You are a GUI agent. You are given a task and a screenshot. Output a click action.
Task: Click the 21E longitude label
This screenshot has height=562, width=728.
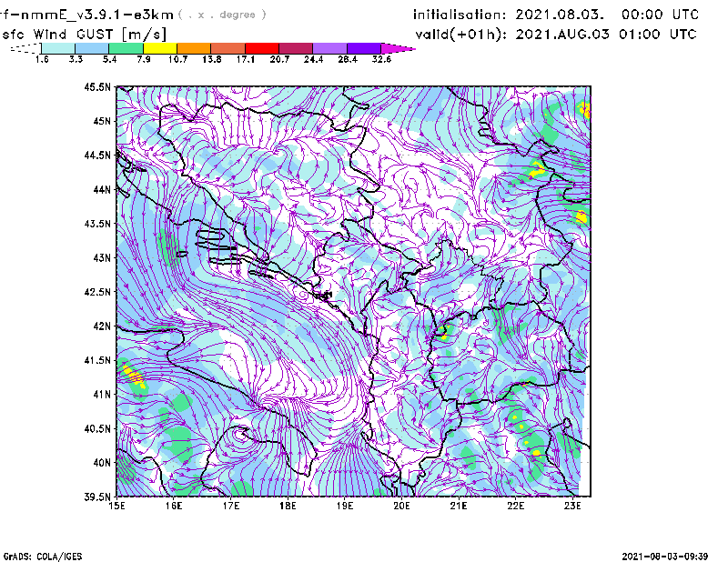pos(459,506)
